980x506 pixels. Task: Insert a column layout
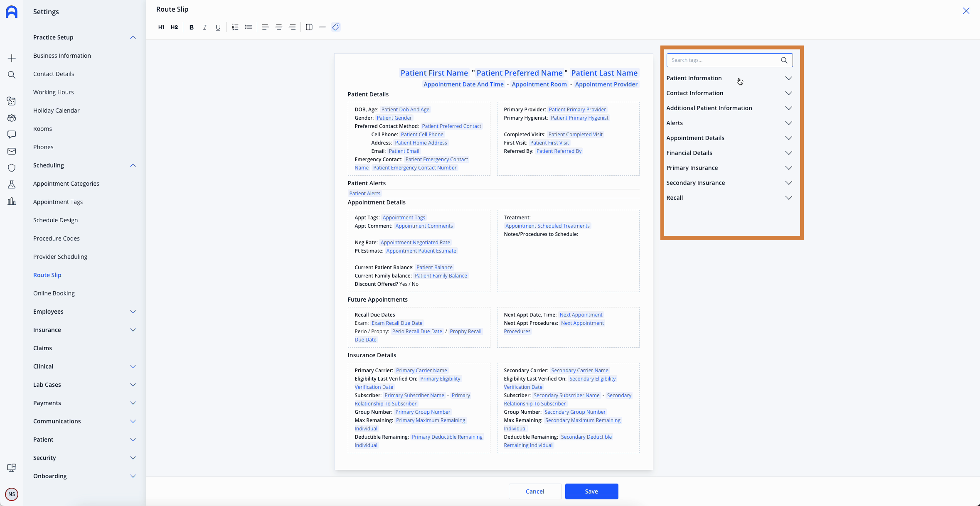tap(309, 27)
